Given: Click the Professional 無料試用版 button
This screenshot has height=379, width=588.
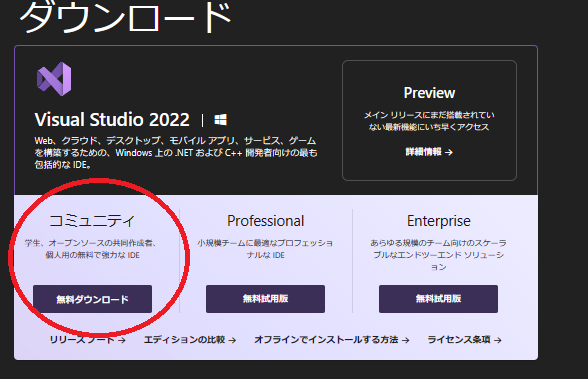Looking at the screenshot, I should (x=266, y=299).
